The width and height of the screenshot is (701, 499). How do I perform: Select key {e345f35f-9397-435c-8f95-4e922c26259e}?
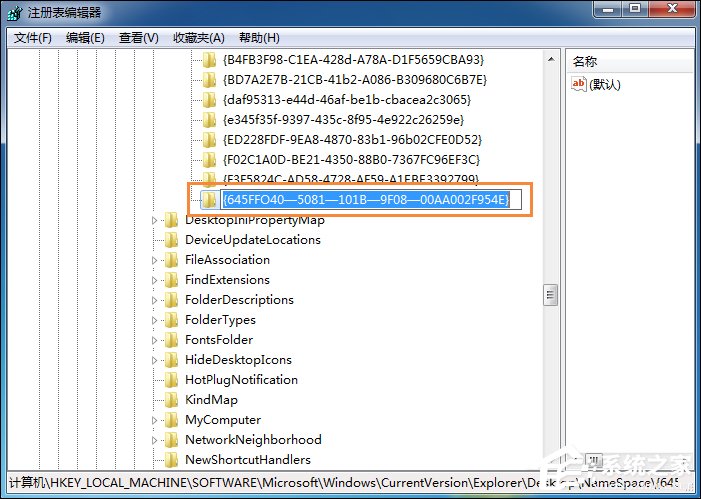point(343,119)
